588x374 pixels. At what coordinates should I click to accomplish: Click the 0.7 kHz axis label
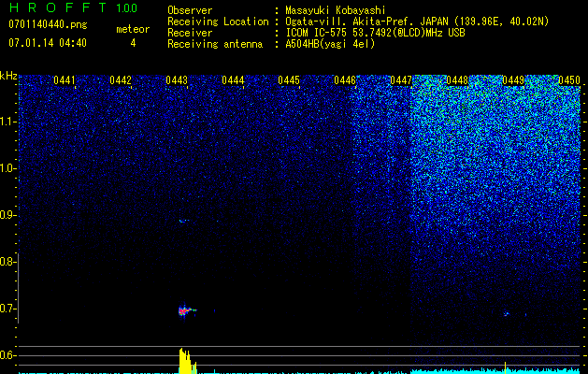click(7, 309)
